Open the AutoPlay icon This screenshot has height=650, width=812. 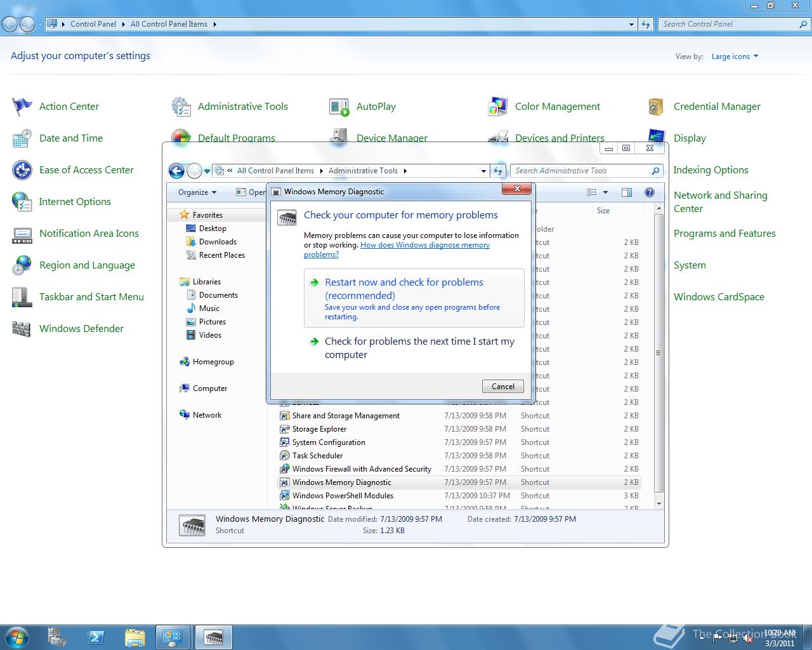[x=339, y=107]
